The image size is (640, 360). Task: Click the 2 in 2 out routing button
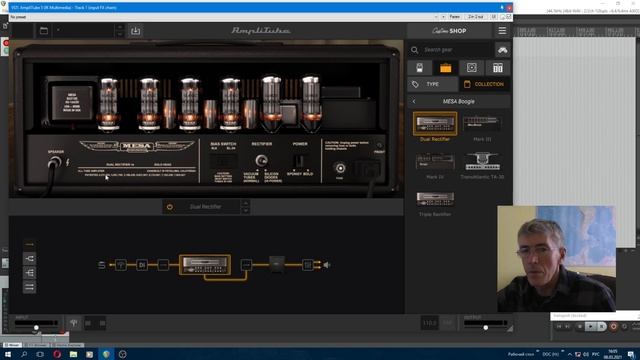pos(476,17)
